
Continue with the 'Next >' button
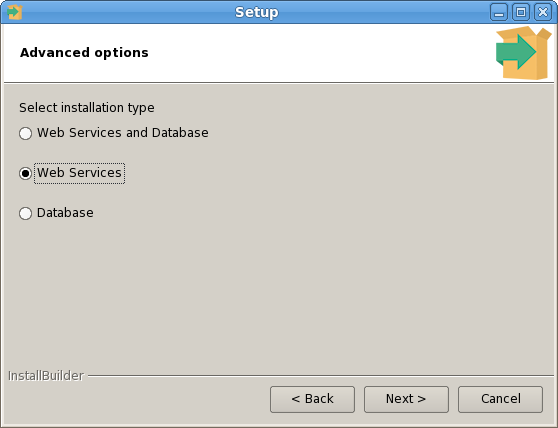coord(406,399)
